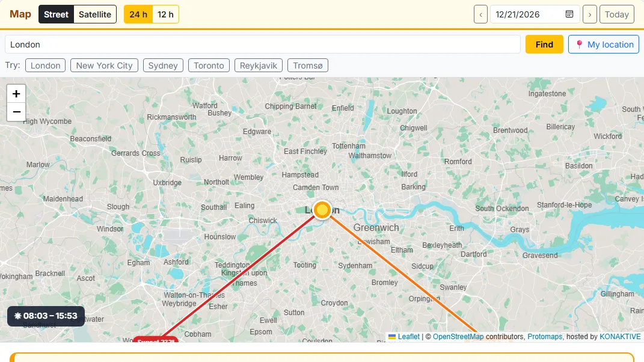Go to next day with right chevron
The height and width of the screenshot is (362, 644).
[x=590, y=14]
